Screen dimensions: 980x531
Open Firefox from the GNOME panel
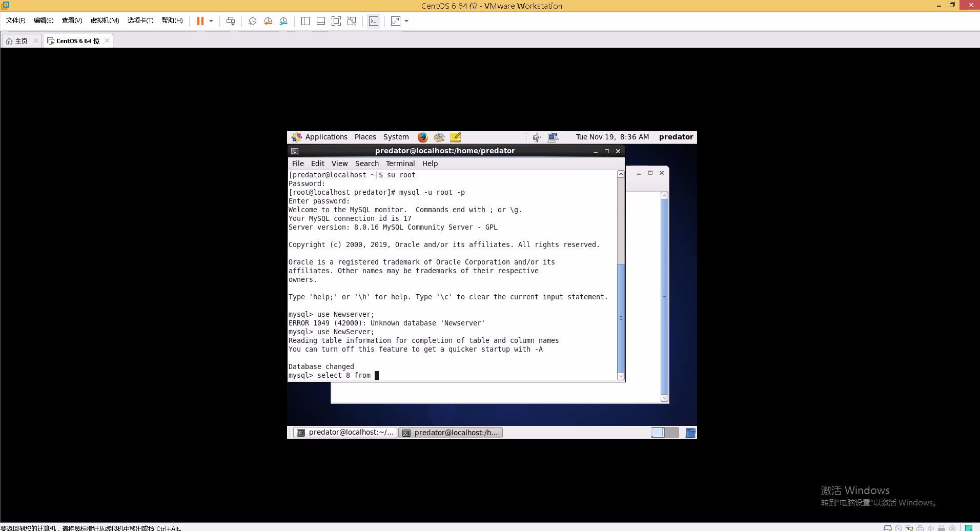[422, 137]
